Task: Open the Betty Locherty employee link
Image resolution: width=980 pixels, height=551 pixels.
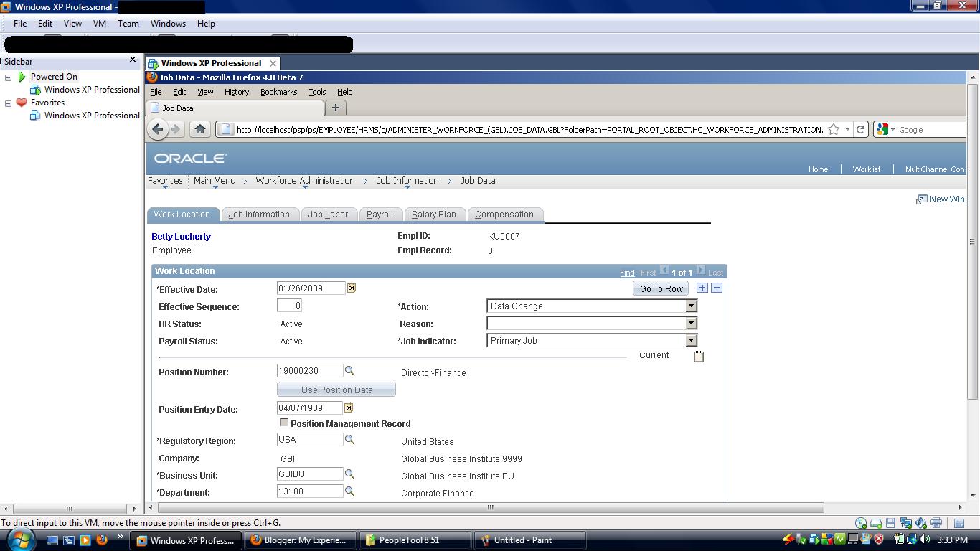Action: (181, 236)
